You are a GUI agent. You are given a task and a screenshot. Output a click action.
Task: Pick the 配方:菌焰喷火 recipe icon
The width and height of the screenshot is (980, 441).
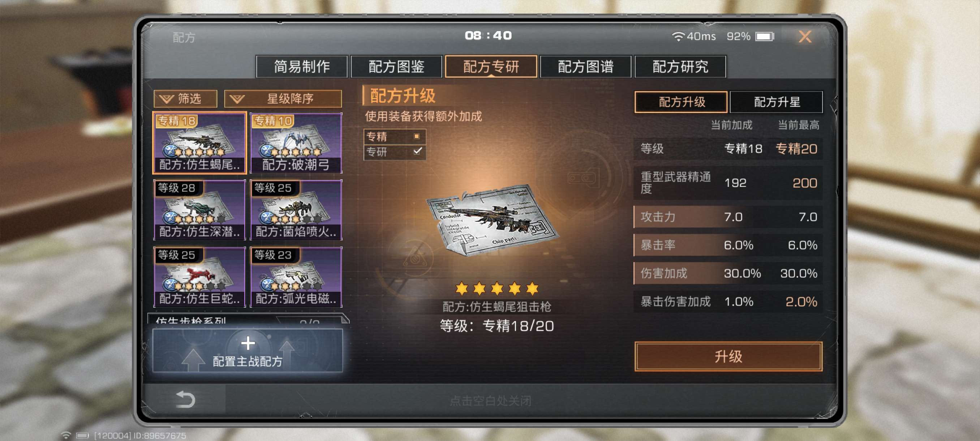(296, 210)
